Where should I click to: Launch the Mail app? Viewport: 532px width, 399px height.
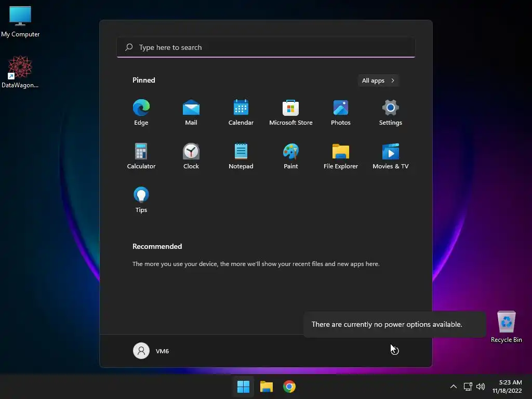191,113
